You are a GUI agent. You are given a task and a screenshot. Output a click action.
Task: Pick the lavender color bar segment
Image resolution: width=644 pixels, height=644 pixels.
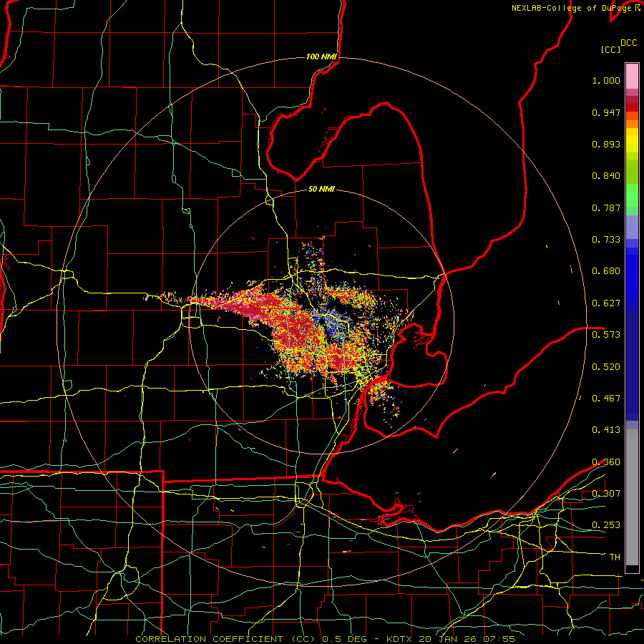[632, 228]
